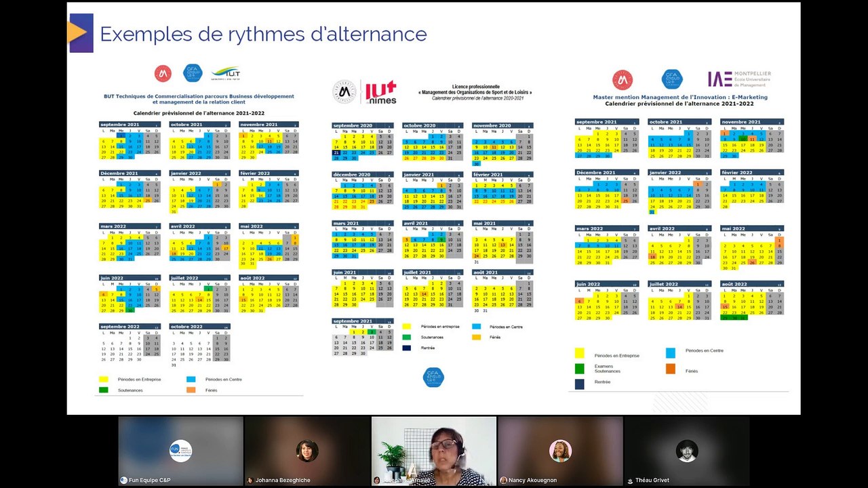The width and height of the screenshot is (868, 488).
Task: Click the 'Master mention Management de l'Innovation' heading
Action: point(680,97)
